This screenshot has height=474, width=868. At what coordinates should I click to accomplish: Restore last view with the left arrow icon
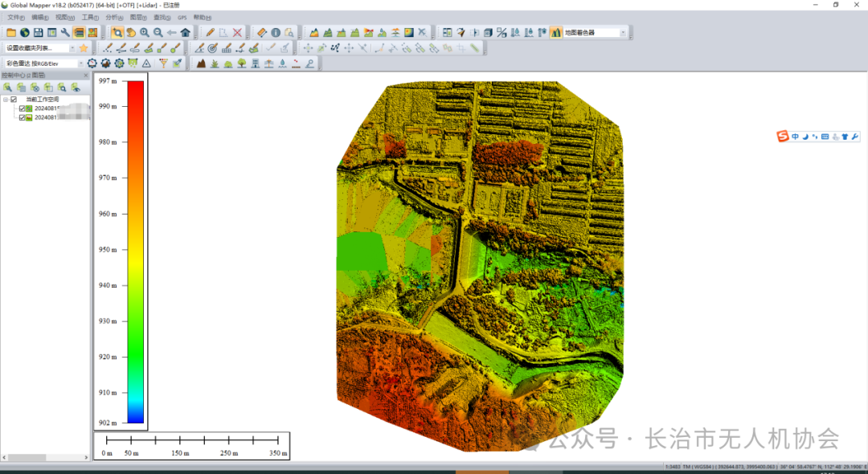[172, 33]
